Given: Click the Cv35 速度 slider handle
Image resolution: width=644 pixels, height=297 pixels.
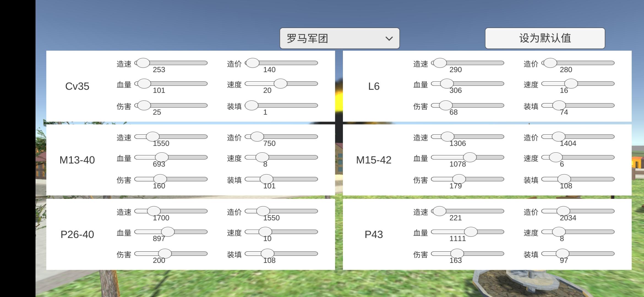Looking at the screenshot, I should point(280,84).
